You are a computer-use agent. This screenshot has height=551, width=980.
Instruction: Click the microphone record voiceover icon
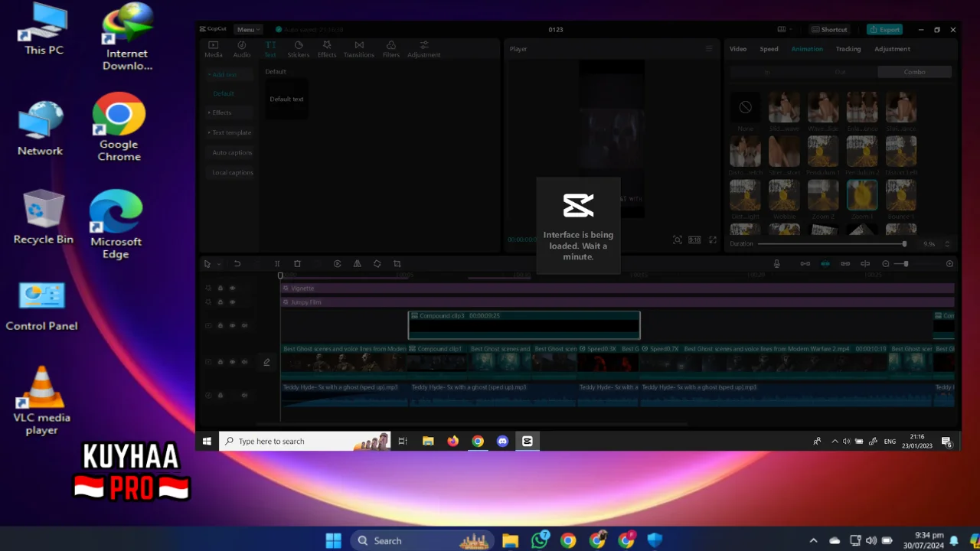(776, 264)
